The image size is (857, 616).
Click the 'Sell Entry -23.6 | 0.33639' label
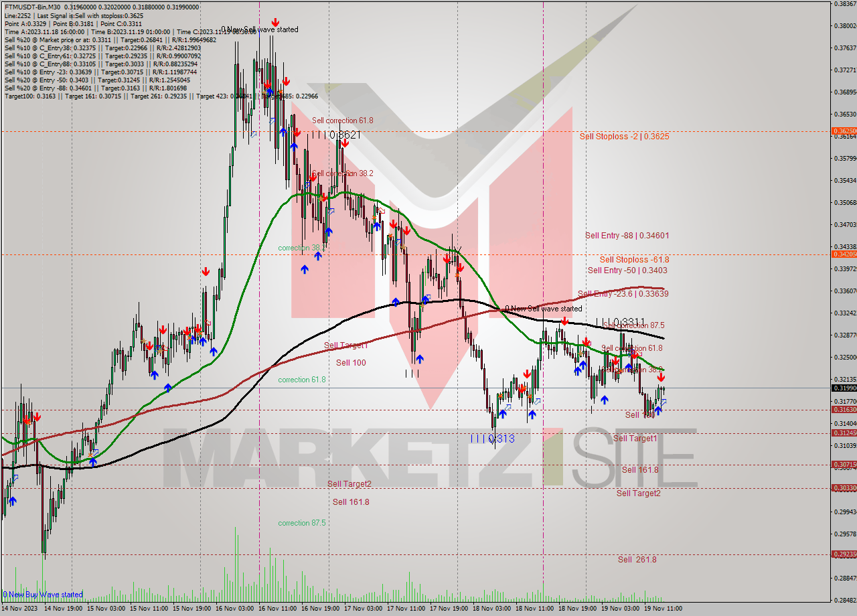tap(623, 294)
